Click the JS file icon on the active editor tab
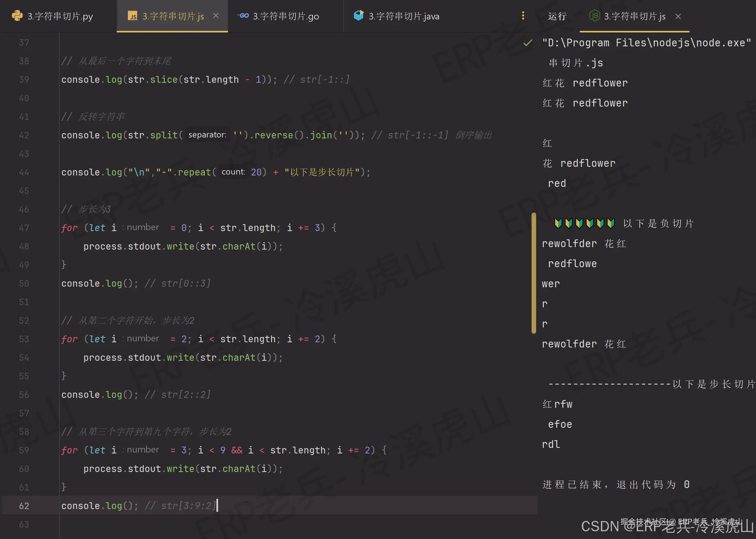 [133, 16]
